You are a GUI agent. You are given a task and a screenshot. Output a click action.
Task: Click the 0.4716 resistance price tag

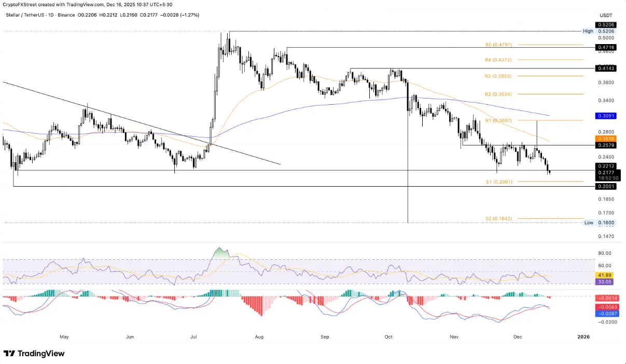pyautogui.click(x=606, y=47)
